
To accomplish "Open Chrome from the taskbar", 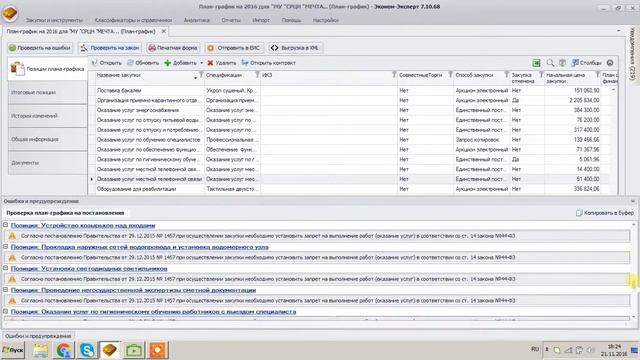I will [x=63, y=350].
